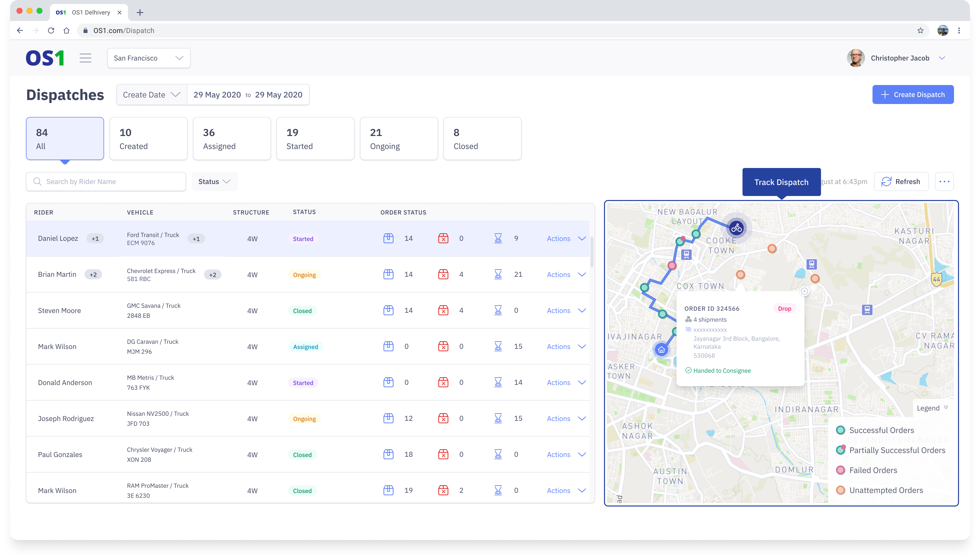The image size is (980, 560).
Task: Click the delivered package icon in Steven Moore's row
Action: pos(388,310)
